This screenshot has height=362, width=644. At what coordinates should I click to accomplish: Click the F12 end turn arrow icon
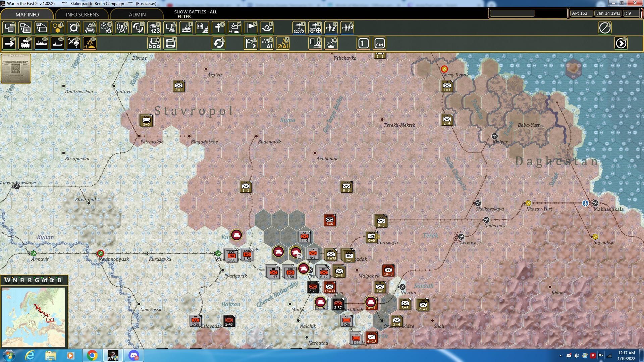(621, 44)
